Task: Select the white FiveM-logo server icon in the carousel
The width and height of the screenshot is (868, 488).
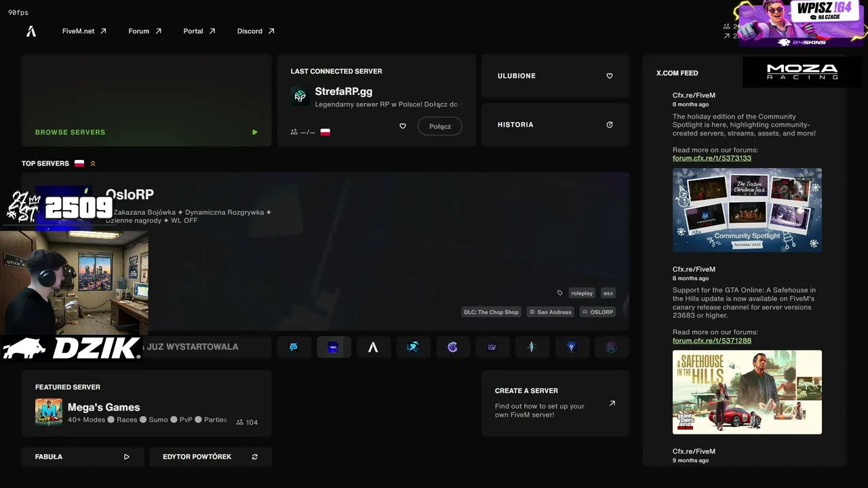Action: point(373,347)
